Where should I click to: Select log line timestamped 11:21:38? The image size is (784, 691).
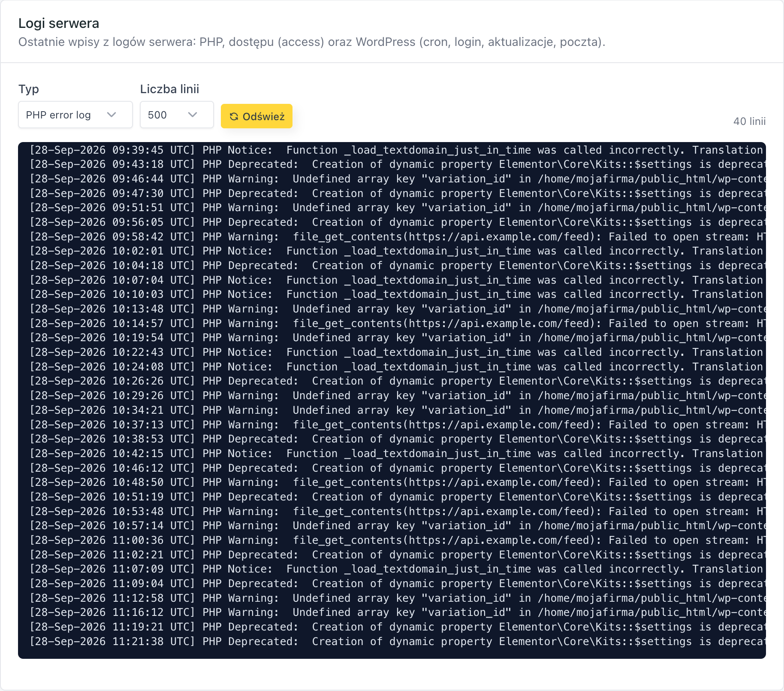[x=398, y=641]
